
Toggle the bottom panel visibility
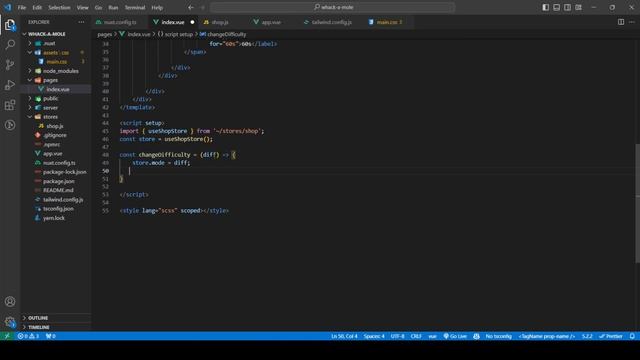pos(557,7)
